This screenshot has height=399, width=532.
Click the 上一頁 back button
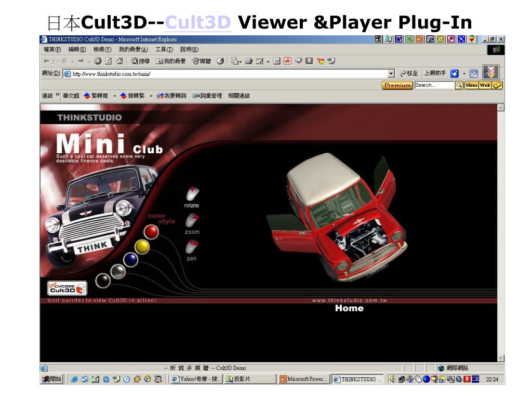pyautogui.click(x=55, y=61)
